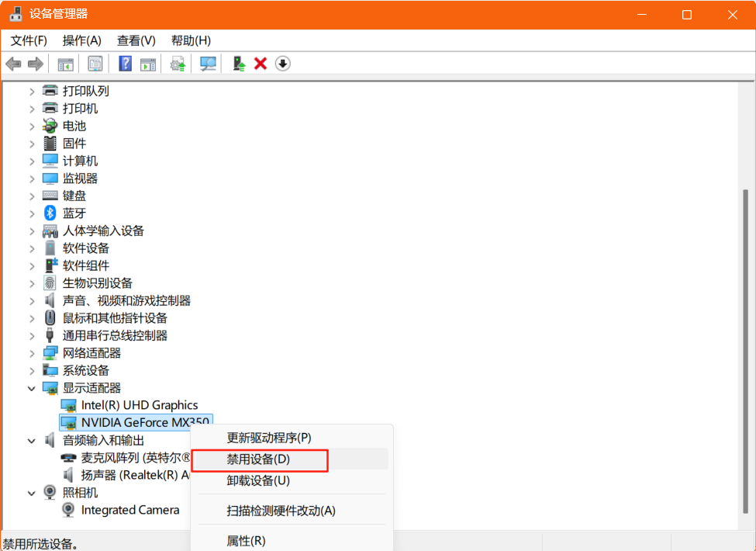
Task: Choose 属性(R) from context menu
Action: pyautogui.click(x=292, y=541)
